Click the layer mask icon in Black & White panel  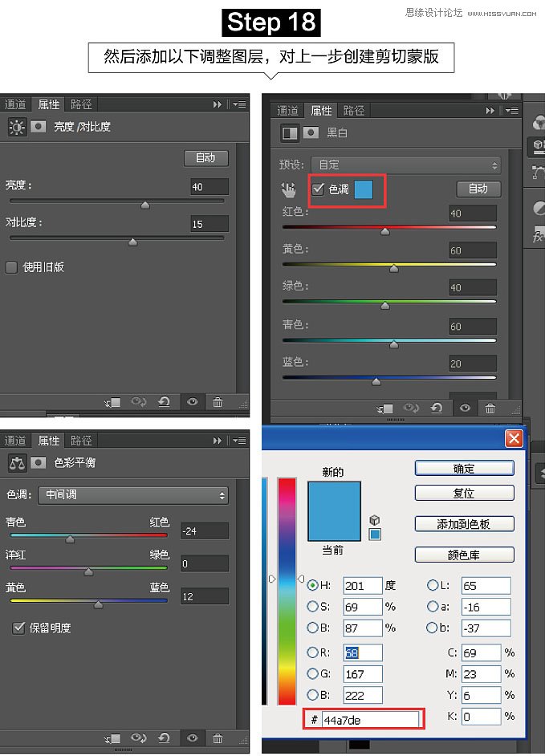pos(311,132)
